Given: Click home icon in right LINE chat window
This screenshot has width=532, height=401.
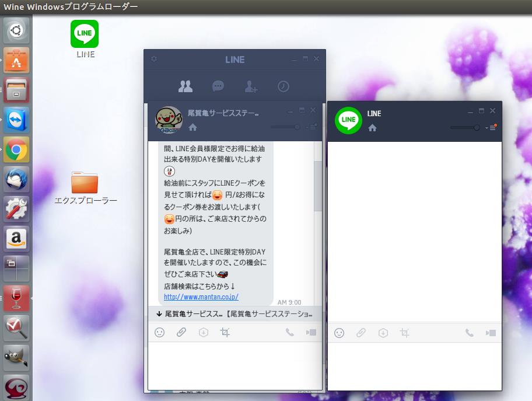Looking at the screenshot, I should coord(372,128).
